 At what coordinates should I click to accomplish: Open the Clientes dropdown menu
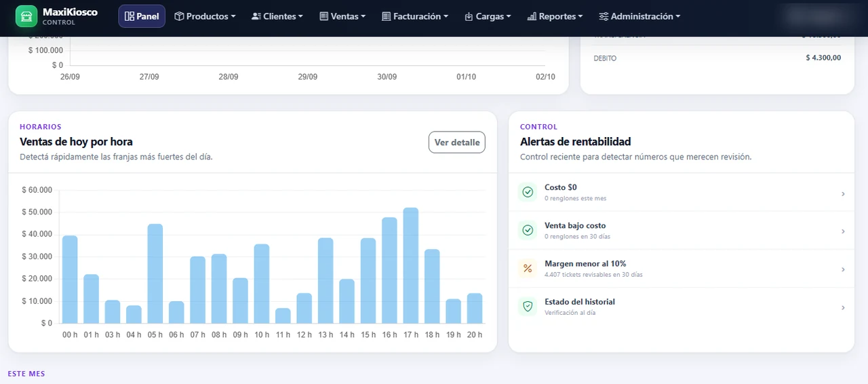(277, 16)
